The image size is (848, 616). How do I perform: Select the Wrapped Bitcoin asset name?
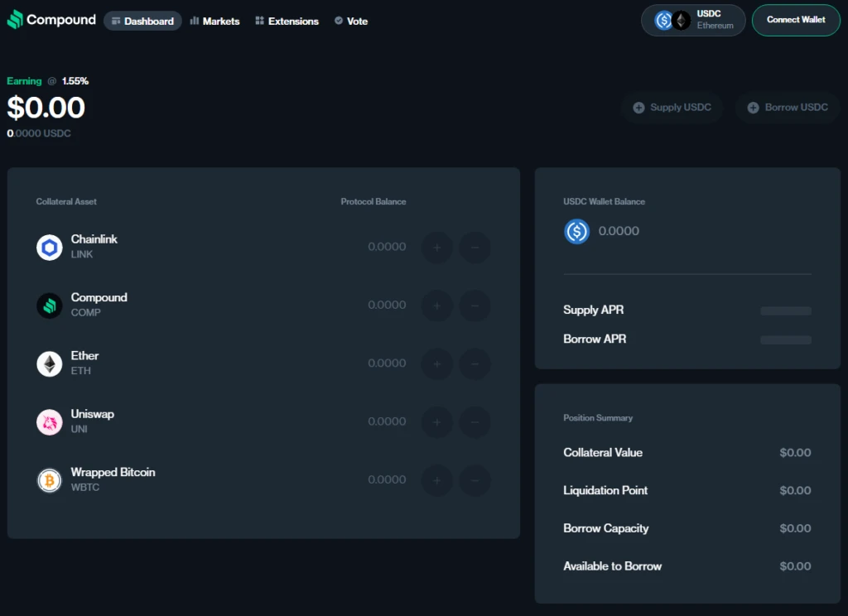point(113,472)
